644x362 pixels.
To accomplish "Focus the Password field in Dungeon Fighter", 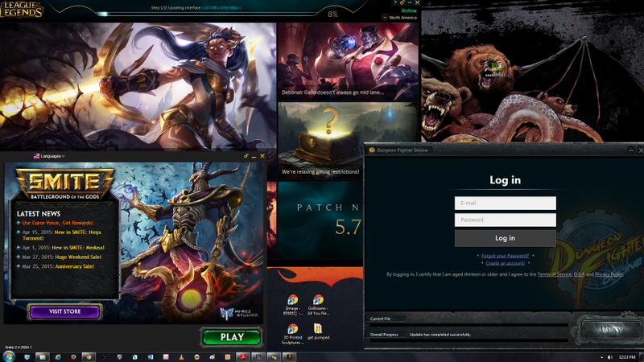I will click(506, 220).
